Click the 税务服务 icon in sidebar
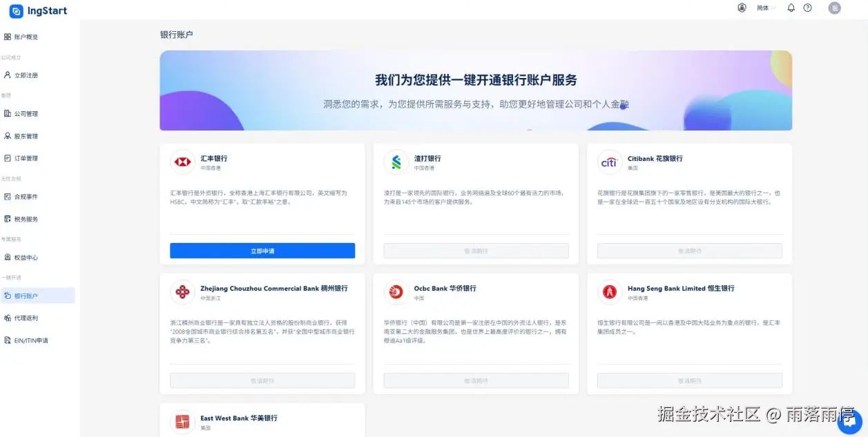The width and height of the screenshot is (868, 437). coord(8,219)
